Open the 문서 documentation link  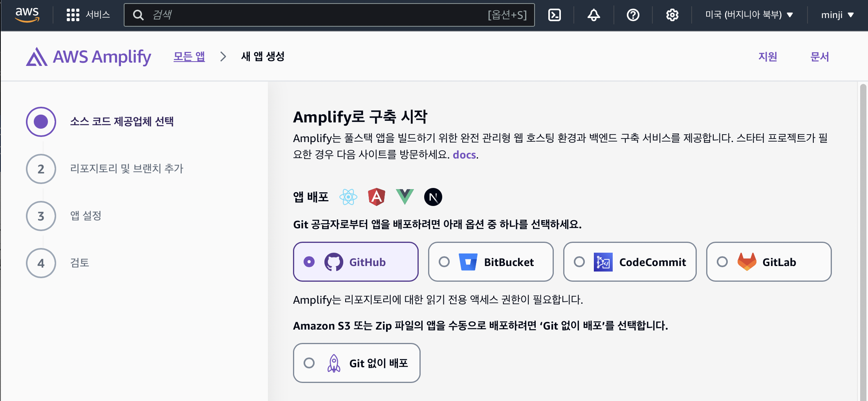[820, 57]
